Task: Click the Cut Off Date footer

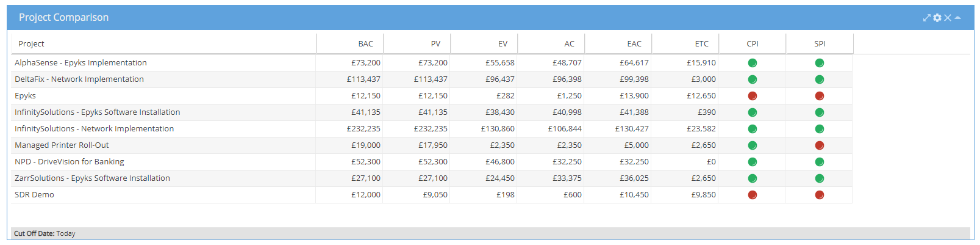Action: coord(45,233)
